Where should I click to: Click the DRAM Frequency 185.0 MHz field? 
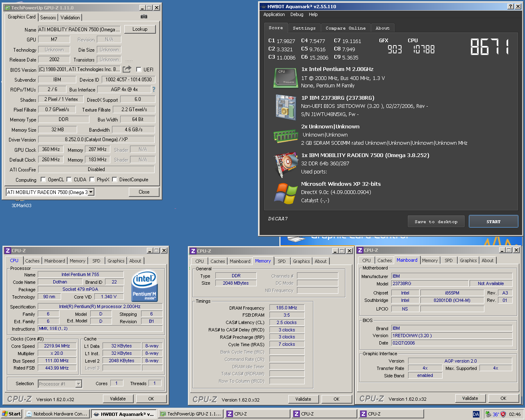coord(287,308)
